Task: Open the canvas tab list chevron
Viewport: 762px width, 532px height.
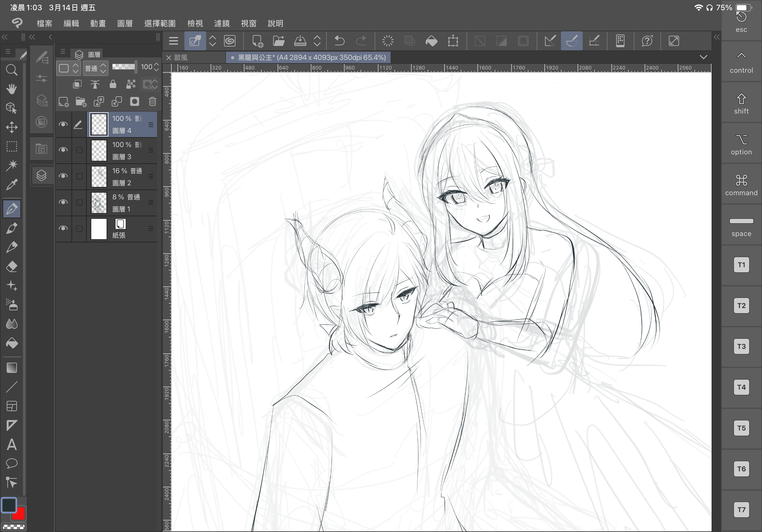Action: click(703, 57)
